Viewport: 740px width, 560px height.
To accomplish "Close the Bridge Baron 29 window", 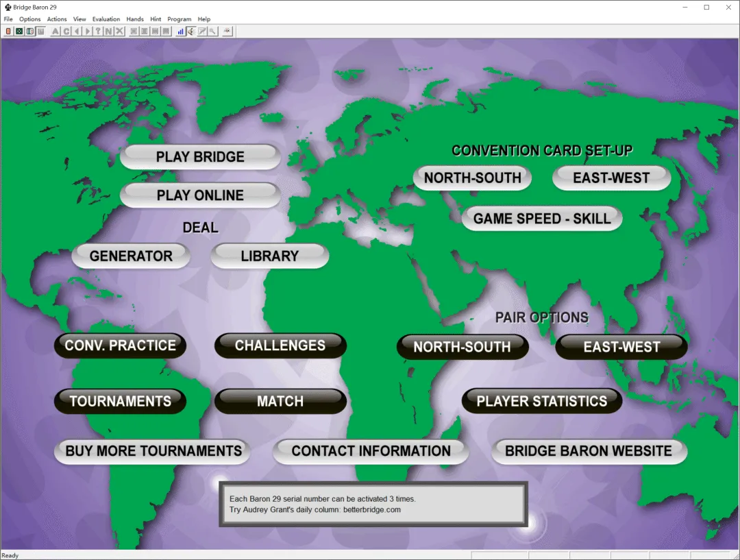I will click(x=728, y=7).
